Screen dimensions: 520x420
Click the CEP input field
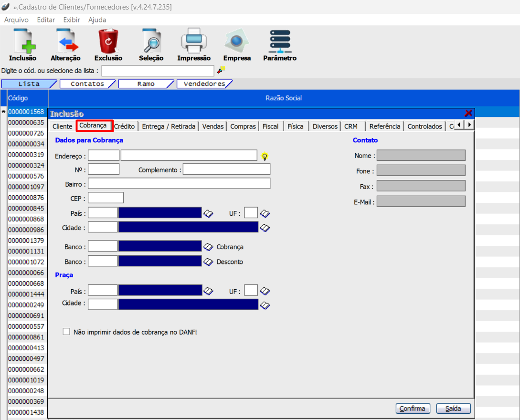106,198
